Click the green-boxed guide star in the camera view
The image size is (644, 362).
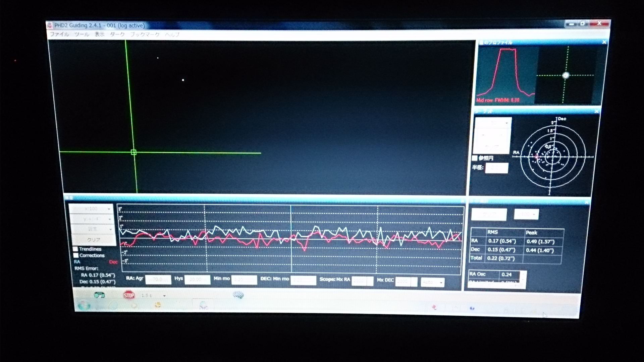(133, 152)
